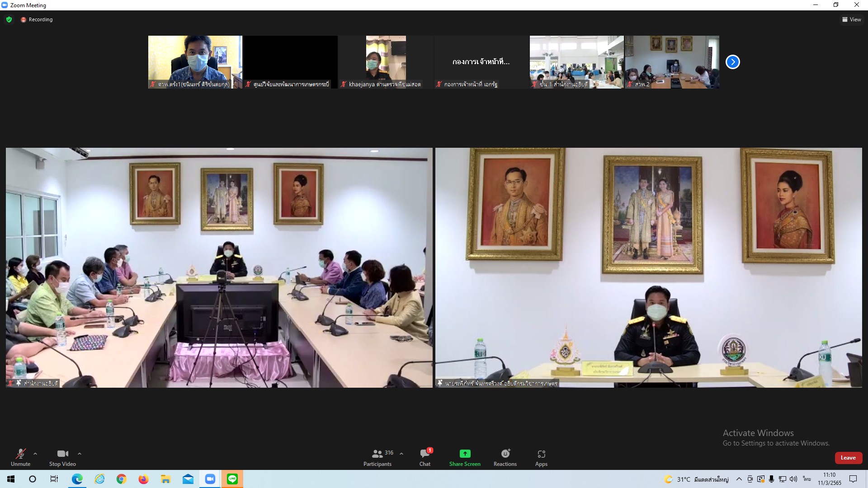The width and height of the screenshot is (868, 488).
Task: Show next page of participant thumbnails
Action: [733, 62]
